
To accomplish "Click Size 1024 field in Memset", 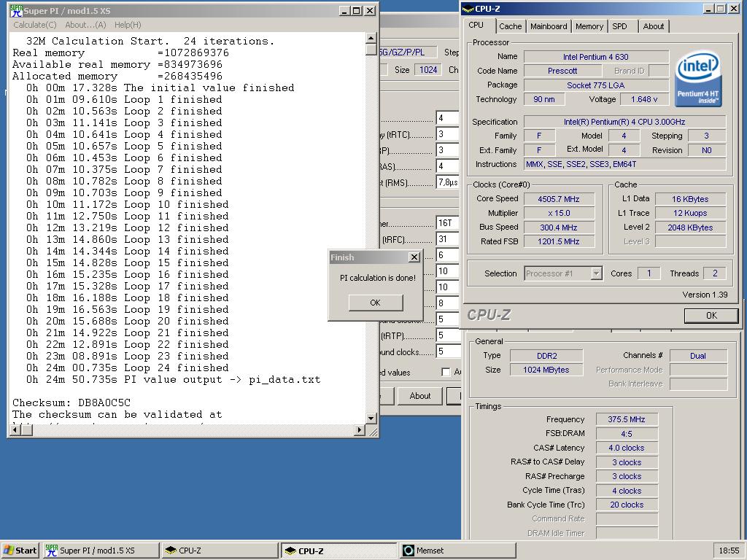I will point(428,69).
